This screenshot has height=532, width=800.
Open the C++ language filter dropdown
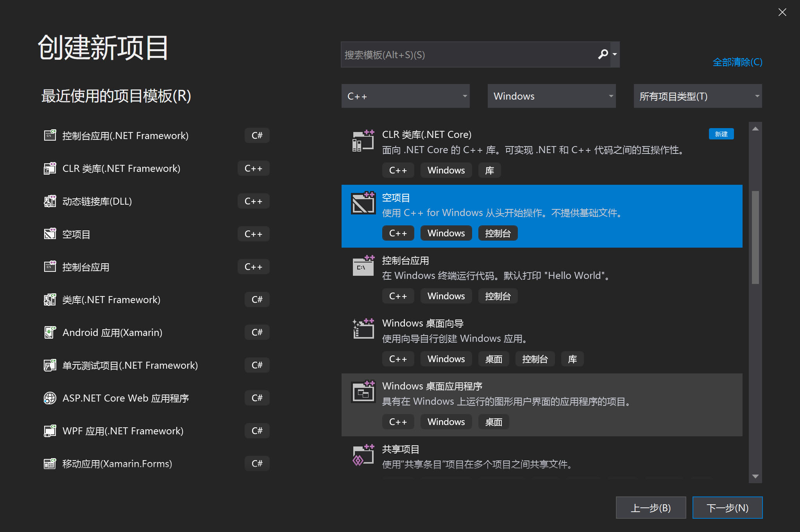pyautogui.click(x=405, y=96)
